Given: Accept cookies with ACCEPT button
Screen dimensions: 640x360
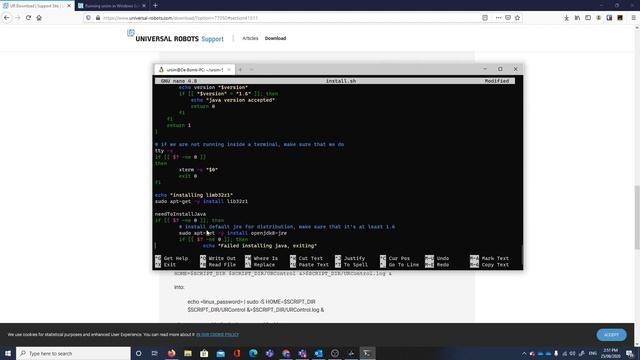Looking at the screenshot, I should point(611,335).
